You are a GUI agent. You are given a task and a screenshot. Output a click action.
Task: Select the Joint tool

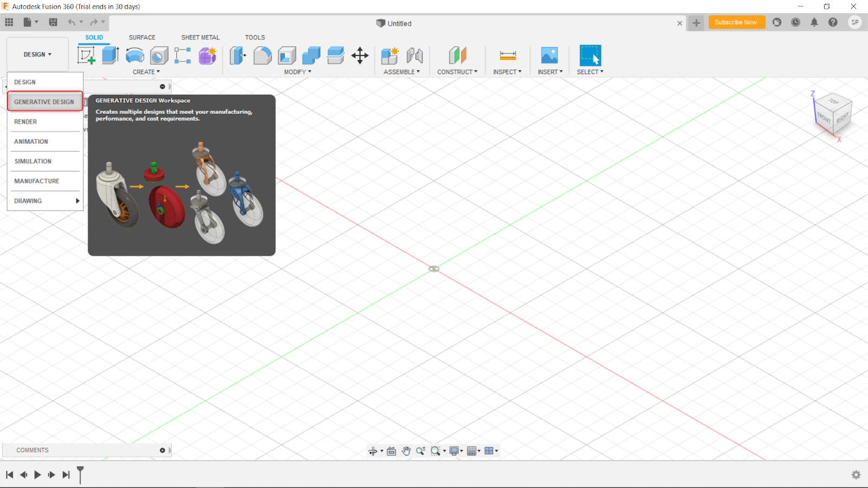tap(414, 55)
